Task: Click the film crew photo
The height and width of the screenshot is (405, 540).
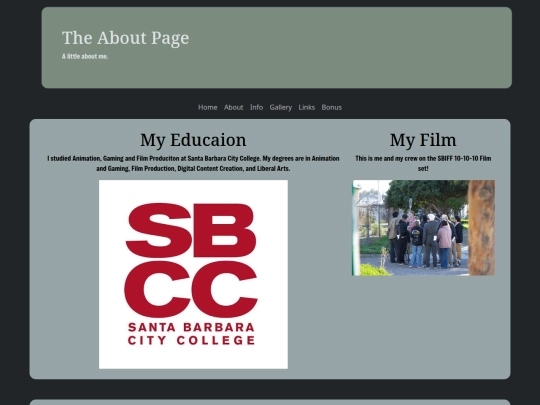Action: tap(423, 228)
